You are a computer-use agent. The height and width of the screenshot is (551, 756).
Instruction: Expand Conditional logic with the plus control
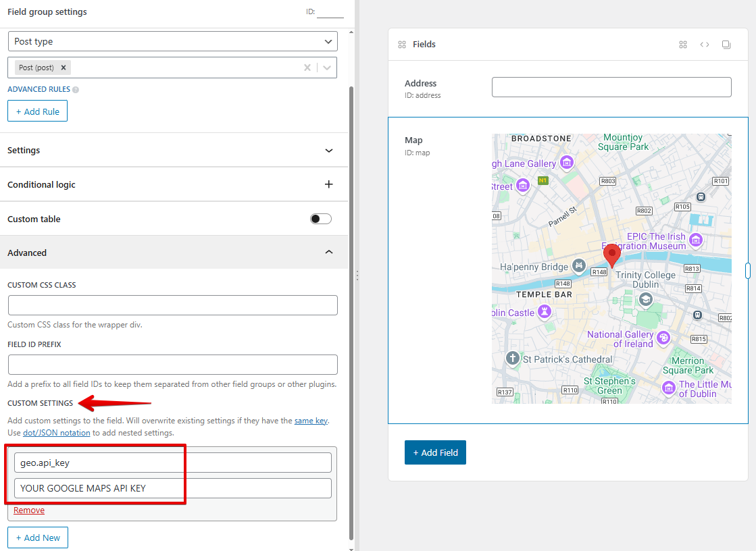coord(329,184)
